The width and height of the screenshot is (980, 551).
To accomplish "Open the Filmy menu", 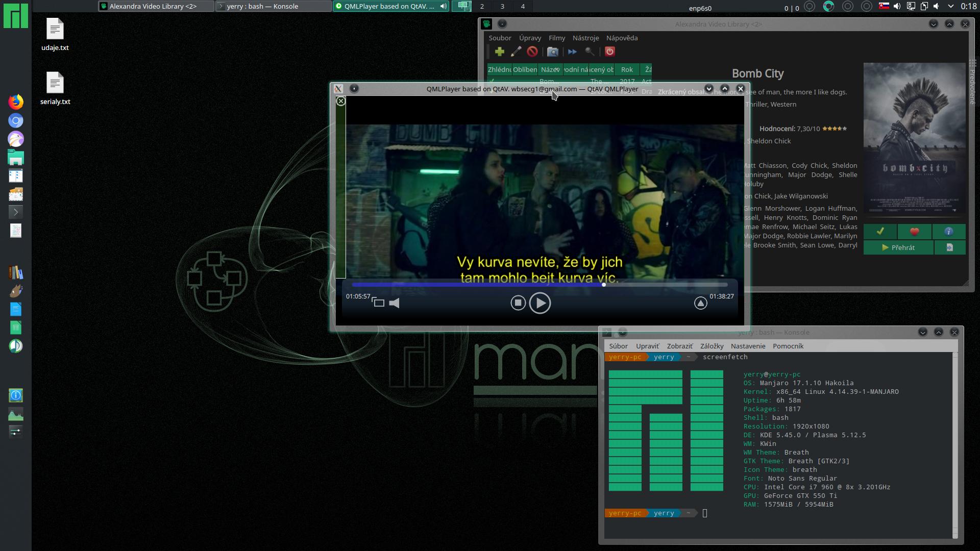I will pos(557,38).
